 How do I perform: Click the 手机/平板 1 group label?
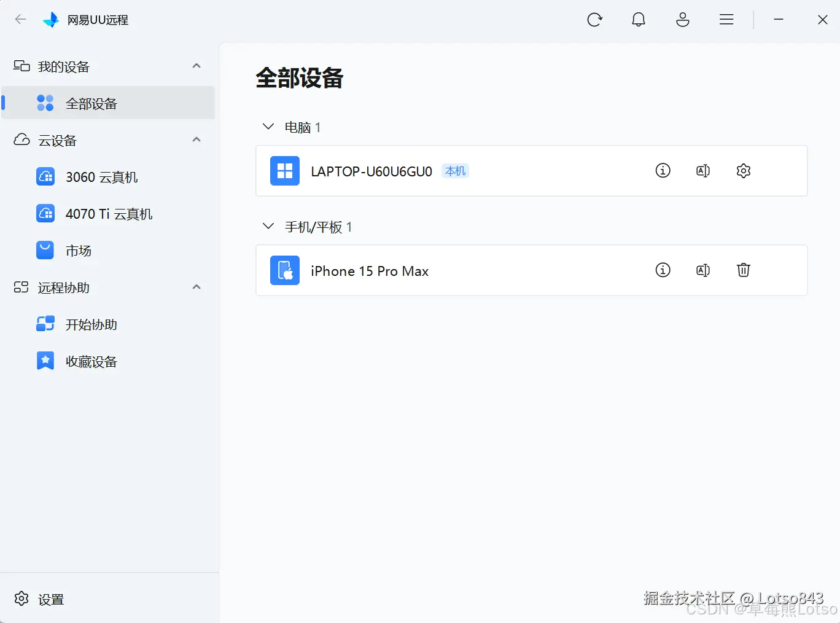click(319, 227)
